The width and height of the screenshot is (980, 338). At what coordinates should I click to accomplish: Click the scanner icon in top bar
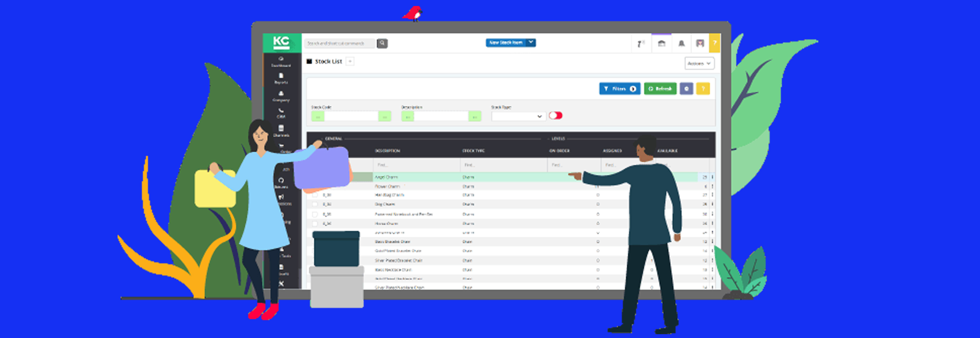[x=641, y=44]
